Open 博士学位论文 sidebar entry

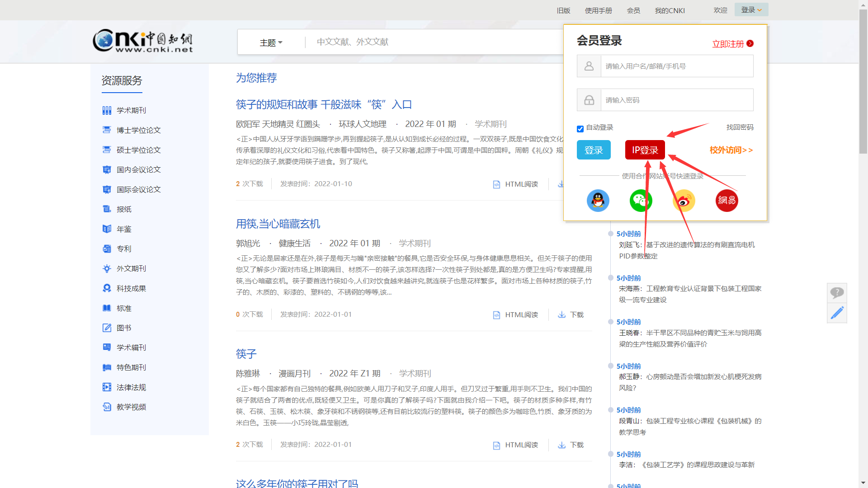point(137,130)
